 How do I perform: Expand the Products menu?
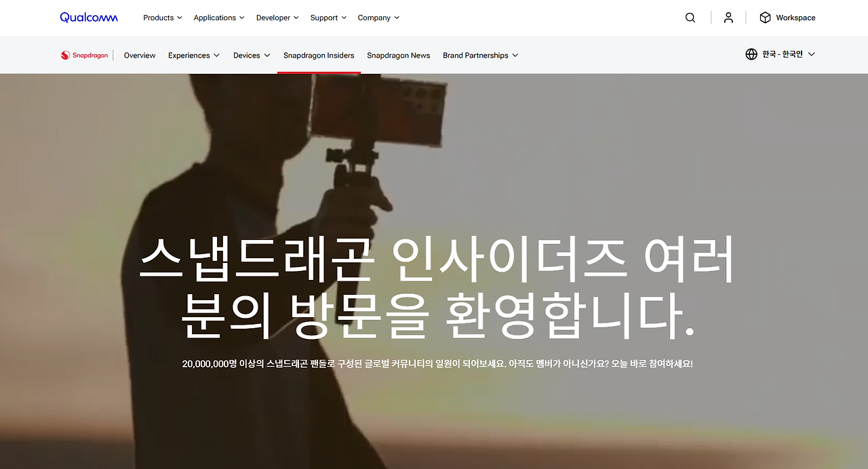163,18
